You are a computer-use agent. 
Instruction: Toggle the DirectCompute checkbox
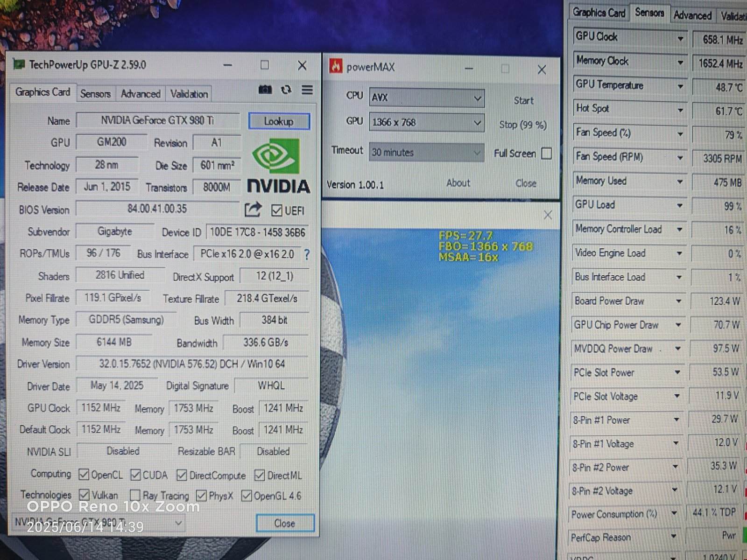[182, 476]
